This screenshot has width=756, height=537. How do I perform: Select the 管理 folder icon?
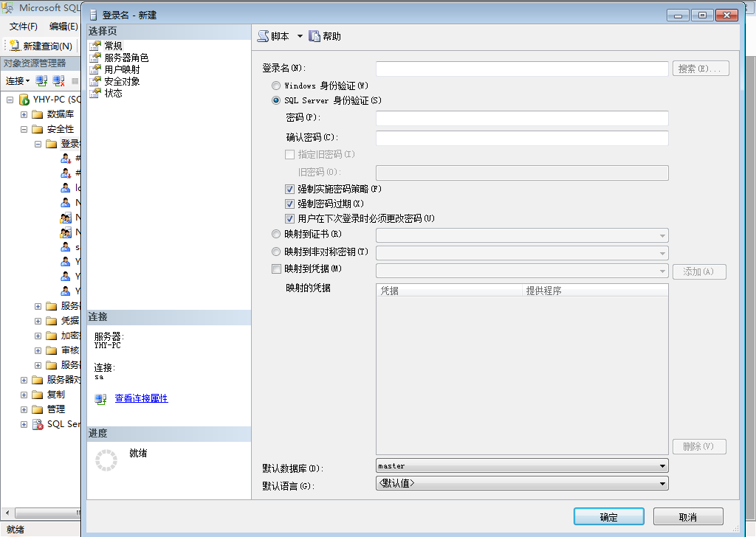[x=37, y=409]
